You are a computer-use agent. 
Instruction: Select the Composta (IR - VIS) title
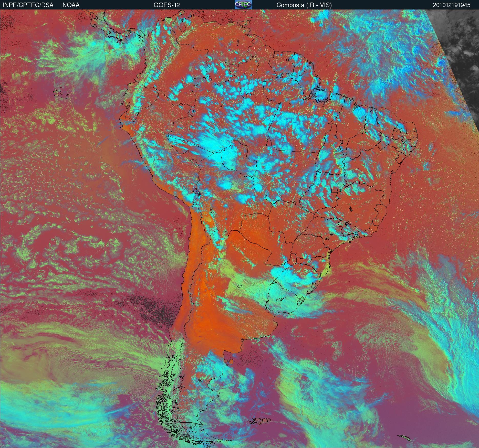(x=304, y=5)
